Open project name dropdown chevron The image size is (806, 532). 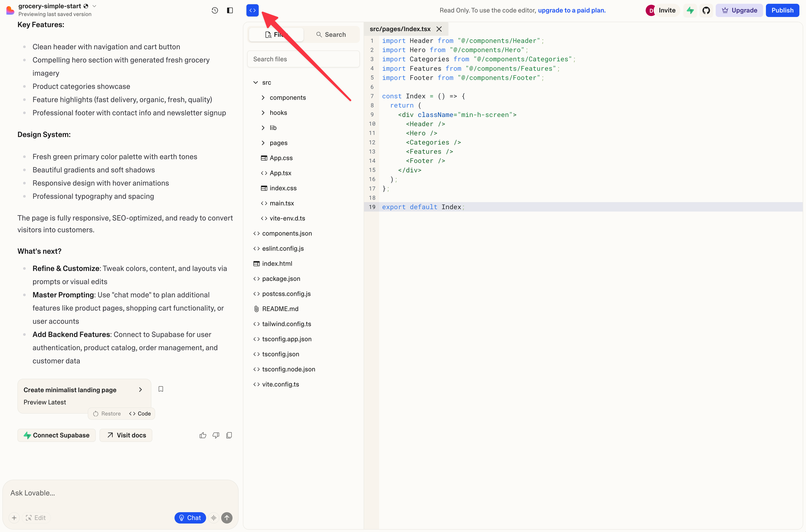pyautogui.click(x=95, y=6)
